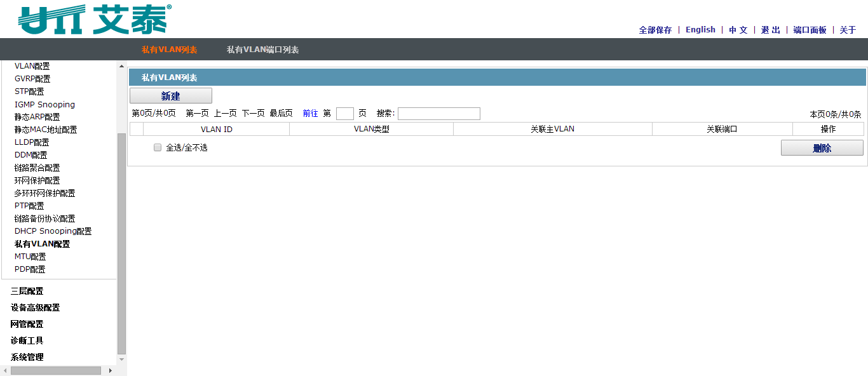
Task: Switch the interface language to English
Action: point(700,29)
